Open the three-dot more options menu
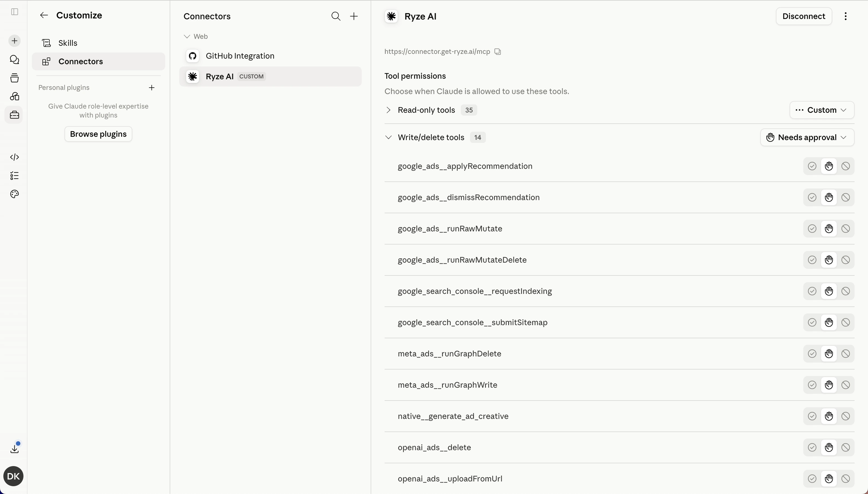 coord(846,16)
